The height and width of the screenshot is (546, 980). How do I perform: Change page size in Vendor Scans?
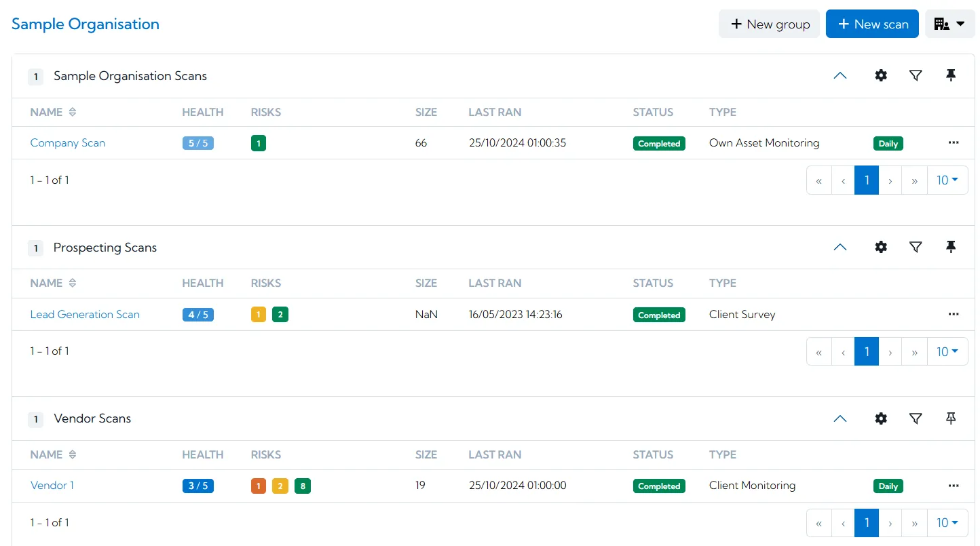(947, 523)
